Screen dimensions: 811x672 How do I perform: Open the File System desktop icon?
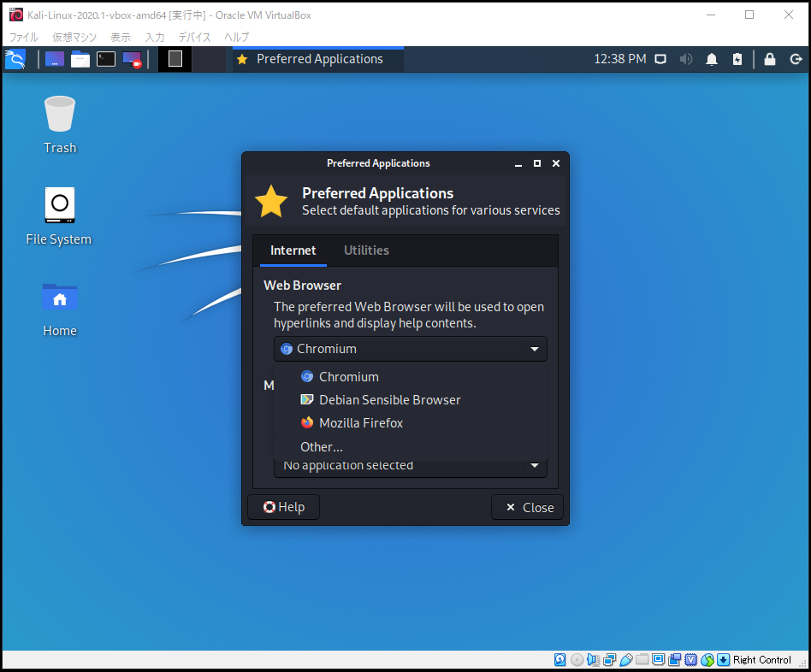click(59, 216)
